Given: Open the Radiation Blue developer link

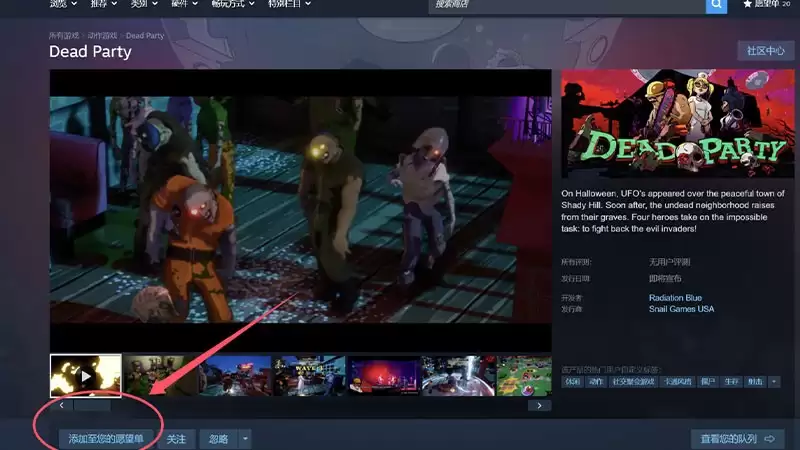Looking at the screenshot, I should [675, 298].
